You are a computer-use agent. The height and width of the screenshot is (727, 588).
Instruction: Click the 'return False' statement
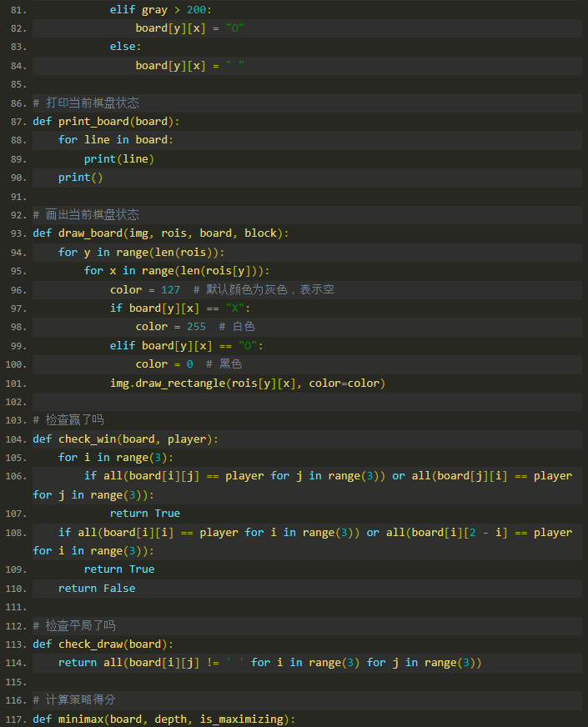coord(97,589)
